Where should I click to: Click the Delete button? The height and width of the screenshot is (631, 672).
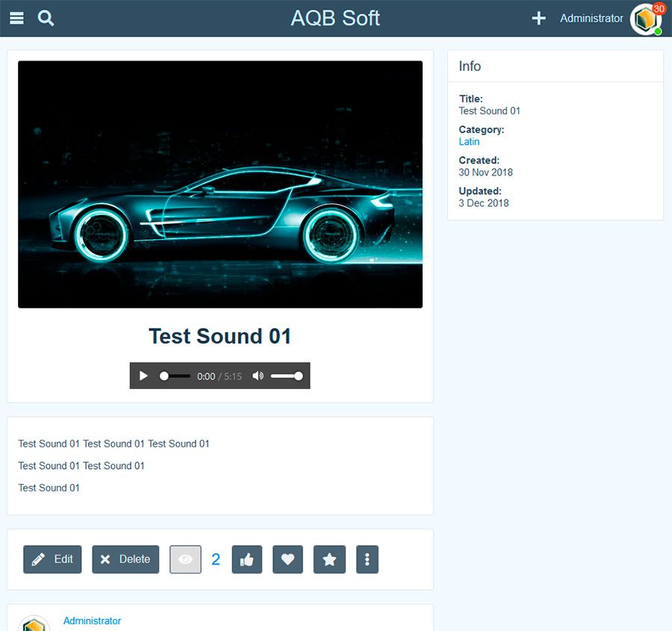pyautogui.click(x=125, y=559)
